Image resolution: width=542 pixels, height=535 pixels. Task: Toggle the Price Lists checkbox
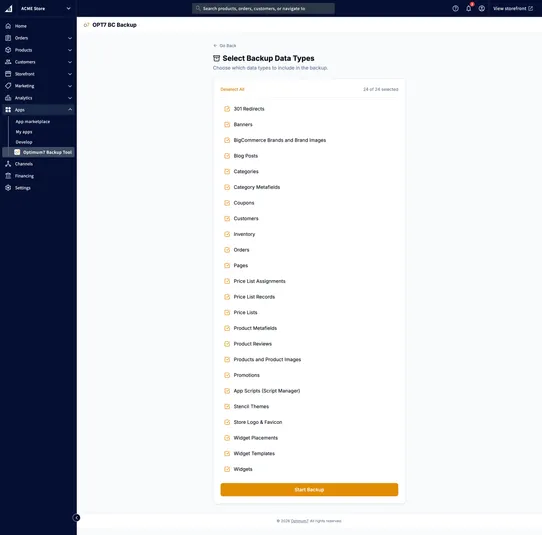227,312
